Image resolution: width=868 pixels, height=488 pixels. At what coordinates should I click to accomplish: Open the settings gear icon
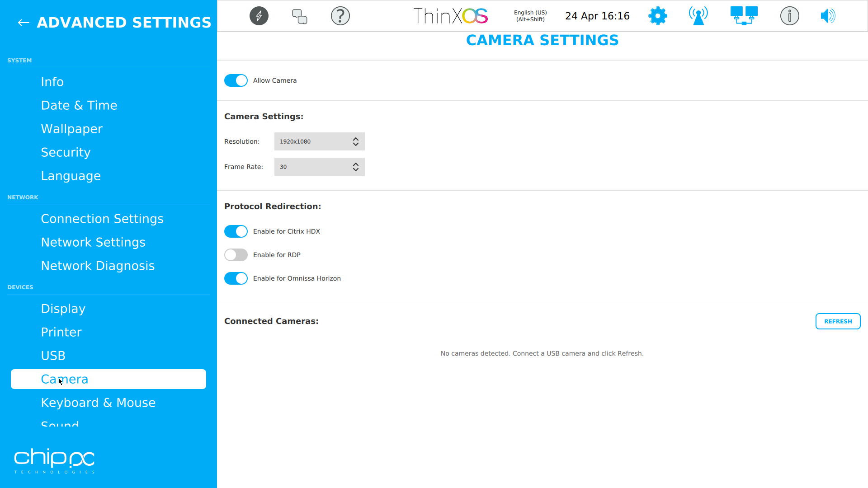657,16
